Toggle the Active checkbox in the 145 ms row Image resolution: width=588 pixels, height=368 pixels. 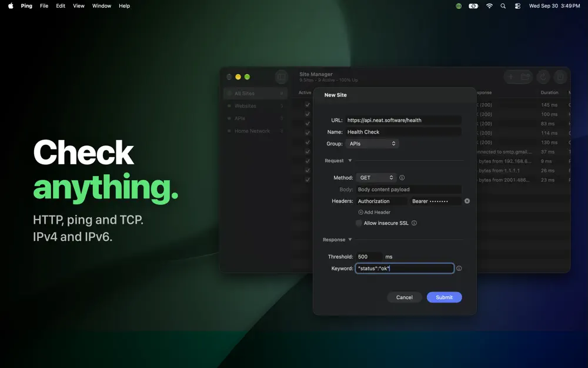(x=308, y=105)
